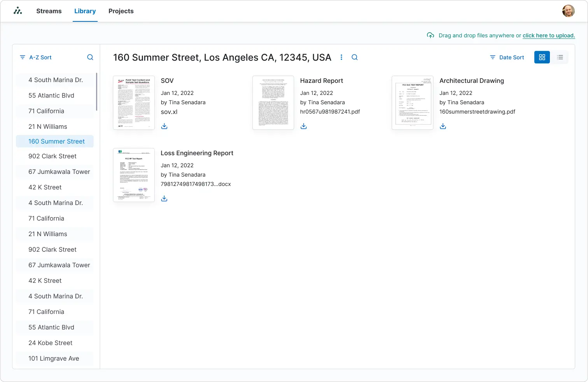
Task: Select 67 Jumkawala Tower from the sidebar
Action: pos(59,172)
